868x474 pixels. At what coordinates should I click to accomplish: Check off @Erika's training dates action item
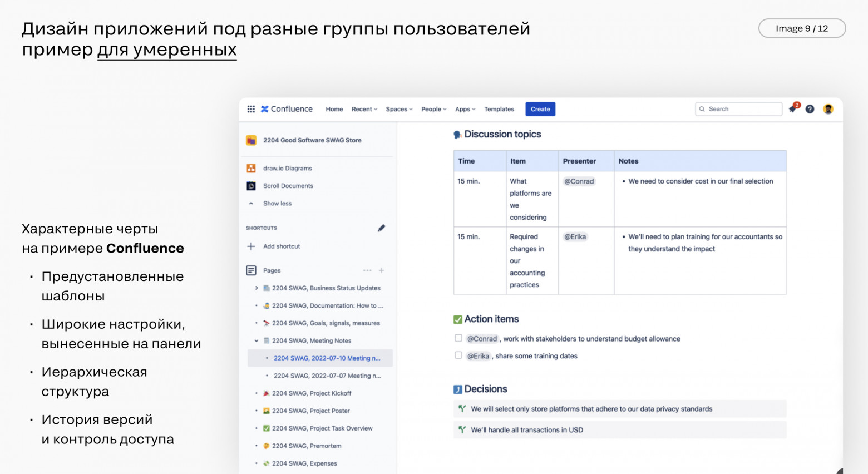point(458,355)
